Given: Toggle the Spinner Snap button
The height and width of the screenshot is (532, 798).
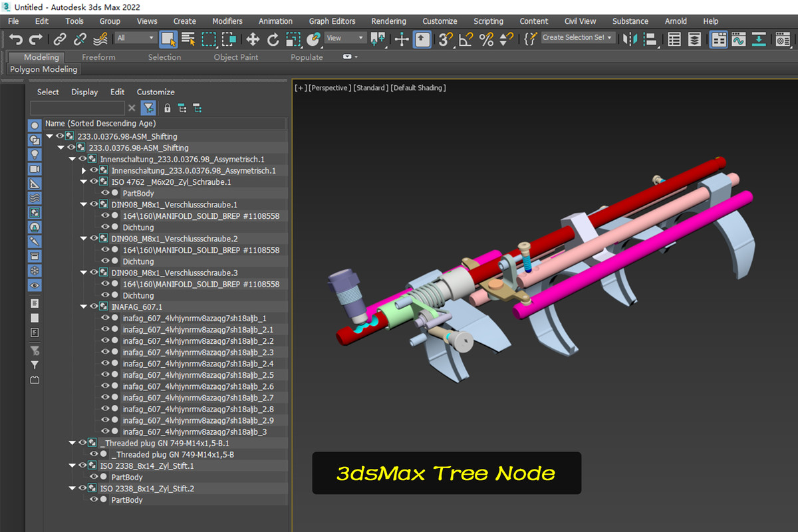Looking at the screenshot, I should click(x=506, y=39).
